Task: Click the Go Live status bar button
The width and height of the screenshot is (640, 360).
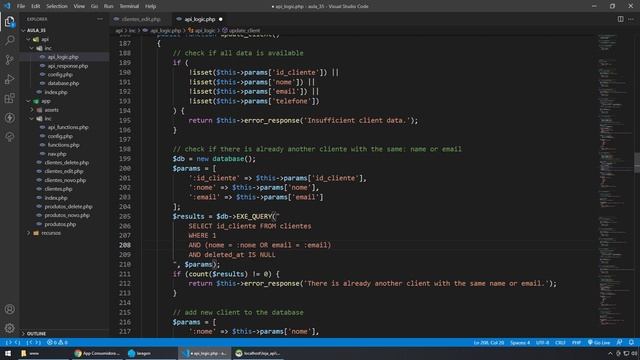Action: 599,342
